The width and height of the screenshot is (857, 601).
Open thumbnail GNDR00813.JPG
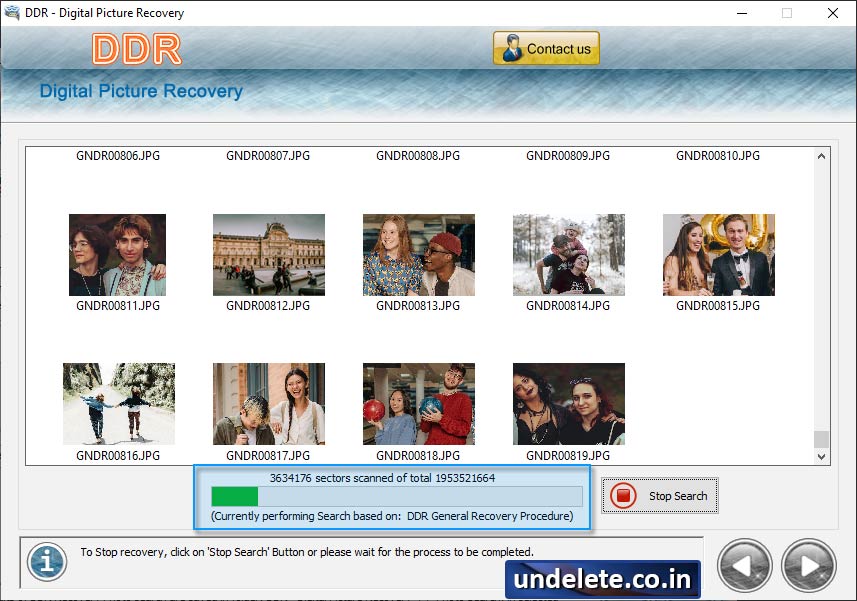pos(418,255)
